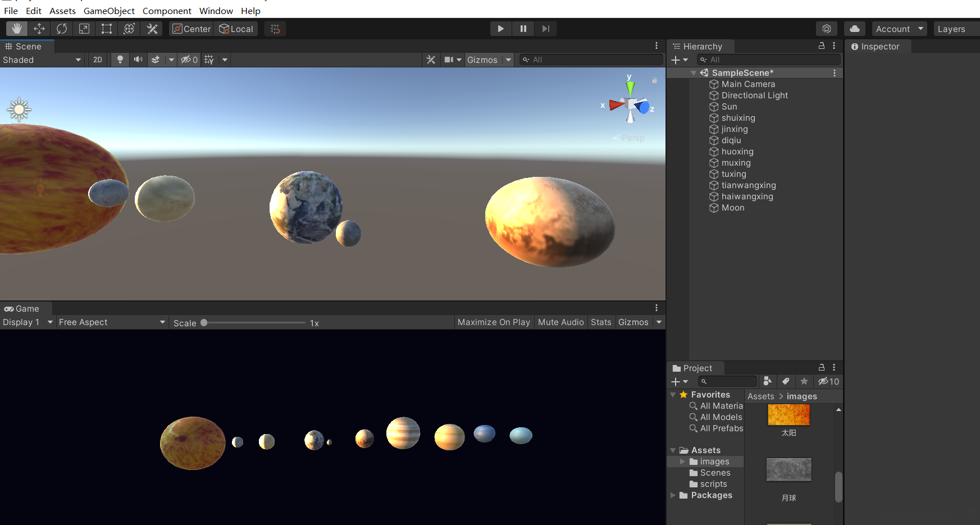Open the Shaded draw mode dropdown
The height and width of the screenshot is (525, 980).
pyautogui.click(x=42, y=60)
